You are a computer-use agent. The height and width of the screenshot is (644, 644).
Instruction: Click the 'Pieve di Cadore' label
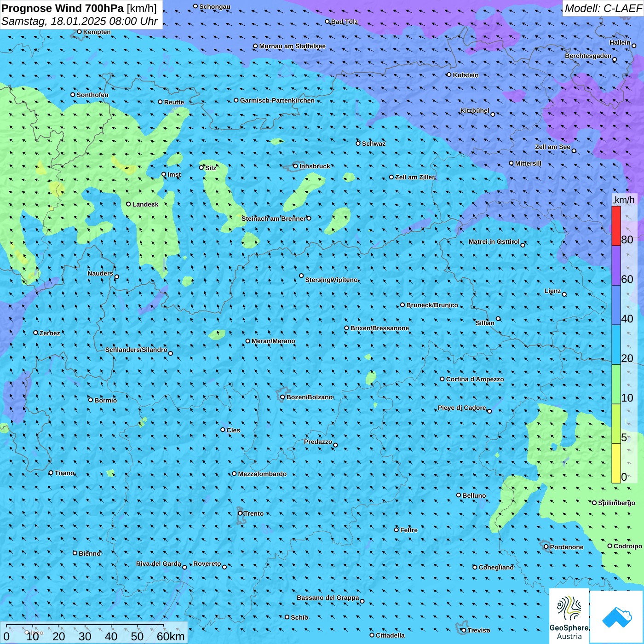[462, 408]
